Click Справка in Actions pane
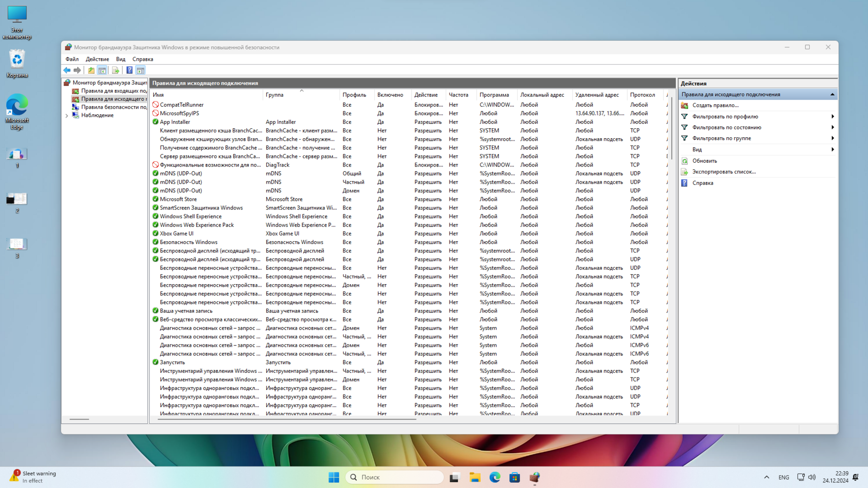This screenshot has width=868, height=488. click(x=703, y=183)
